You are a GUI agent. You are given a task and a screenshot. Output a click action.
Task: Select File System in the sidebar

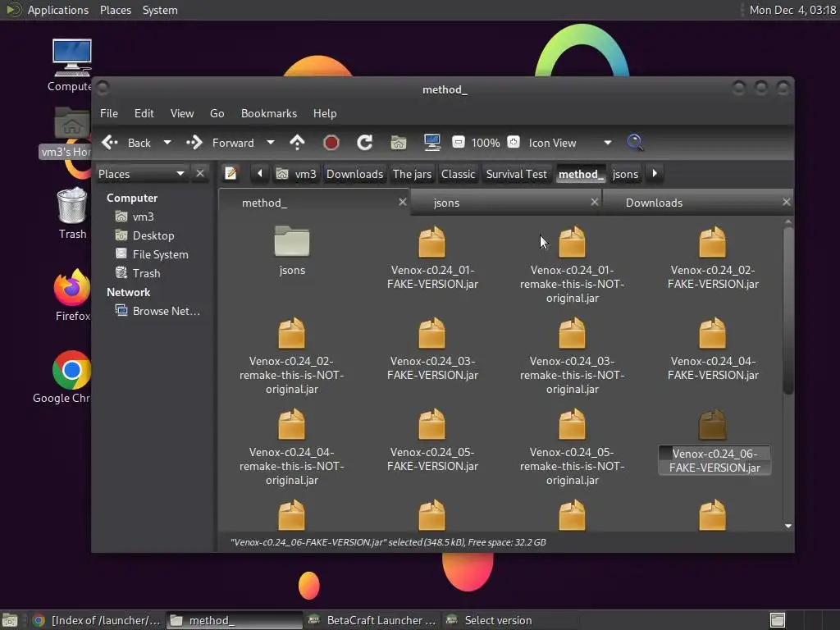160,254
